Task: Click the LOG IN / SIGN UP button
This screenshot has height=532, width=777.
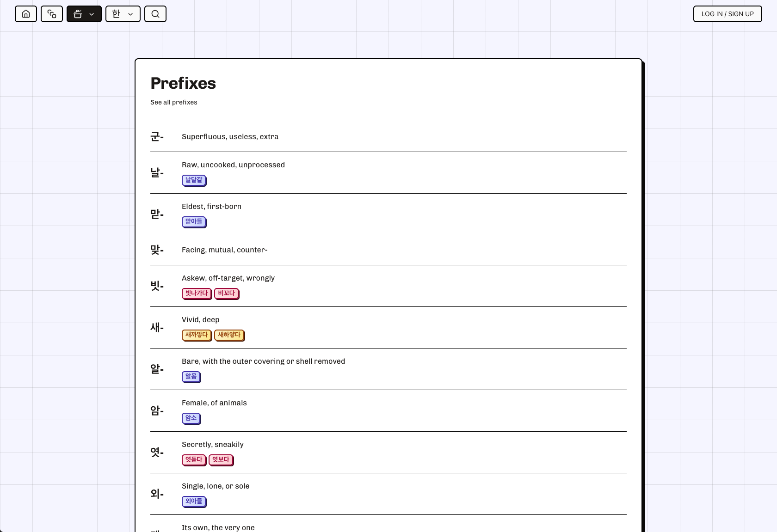Action: tap(728, 14)
